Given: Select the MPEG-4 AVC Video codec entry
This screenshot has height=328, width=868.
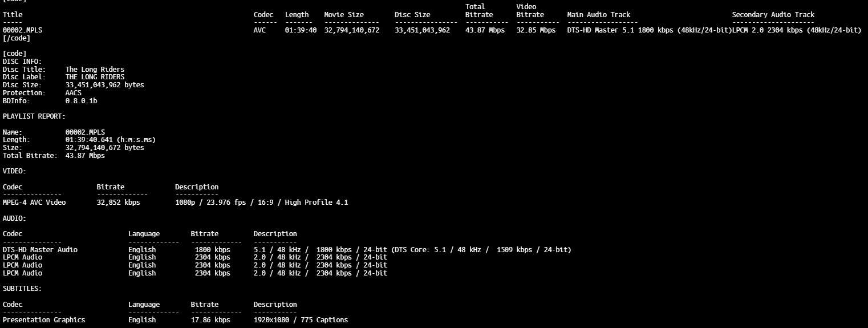Looking at the screenshot, I should pyautogui.click(x=34, y=203).
